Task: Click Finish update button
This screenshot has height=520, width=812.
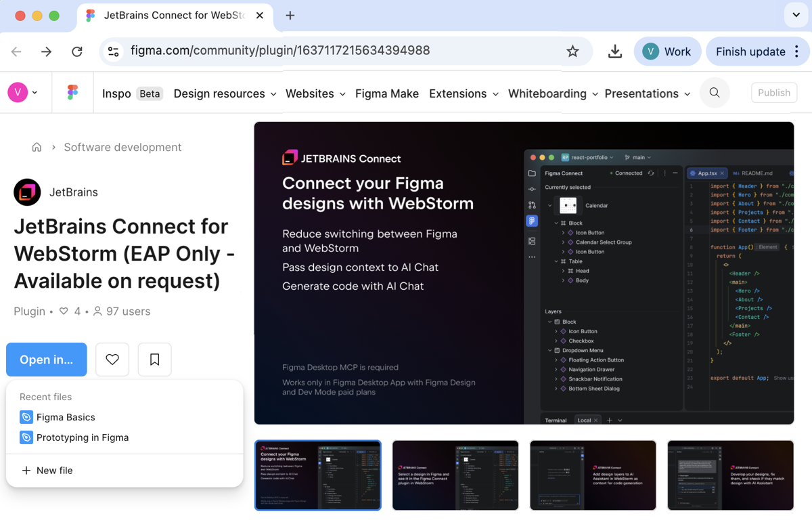Action: coord(750,51)
